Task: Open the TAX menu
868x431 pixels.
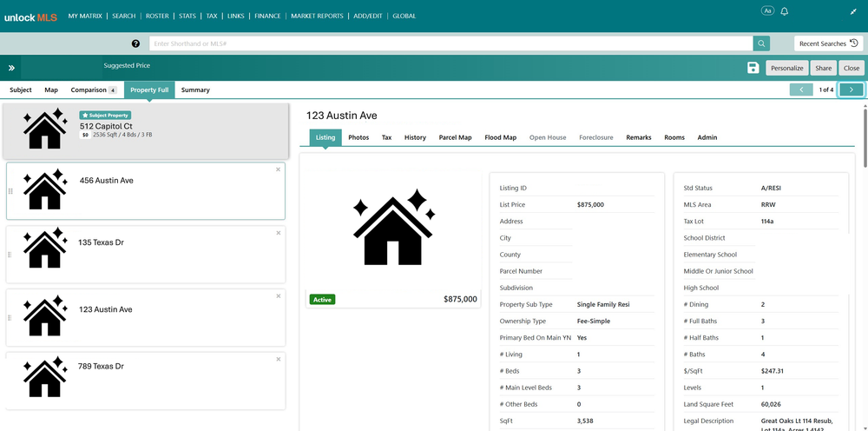Action: pos(212,16)
